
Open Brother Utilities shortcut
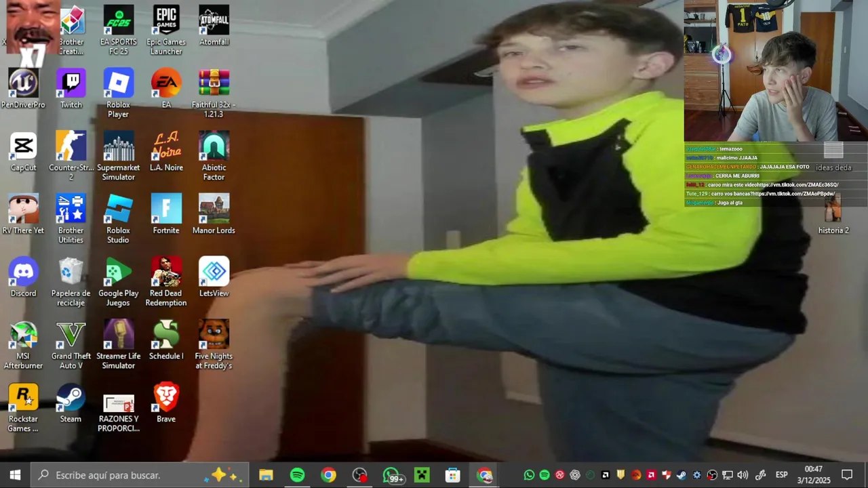71,220
